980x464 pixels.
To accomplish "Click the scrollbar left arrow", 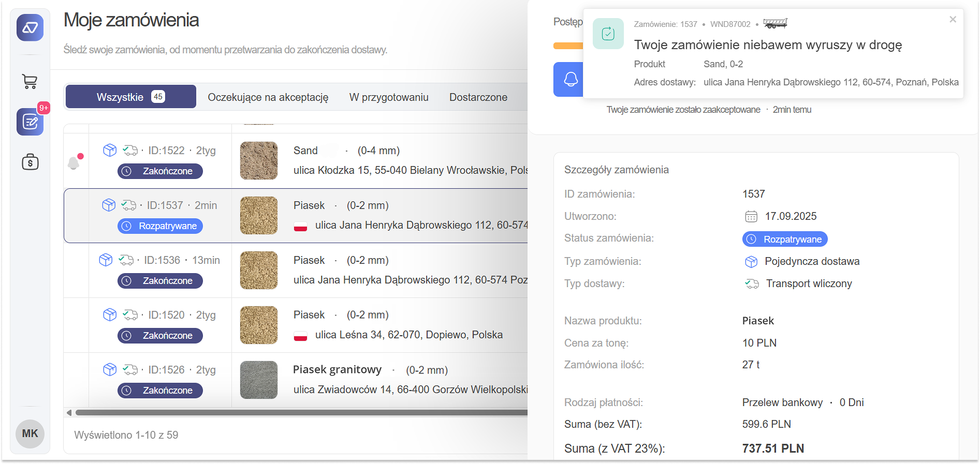I will [x=69, y=413].
